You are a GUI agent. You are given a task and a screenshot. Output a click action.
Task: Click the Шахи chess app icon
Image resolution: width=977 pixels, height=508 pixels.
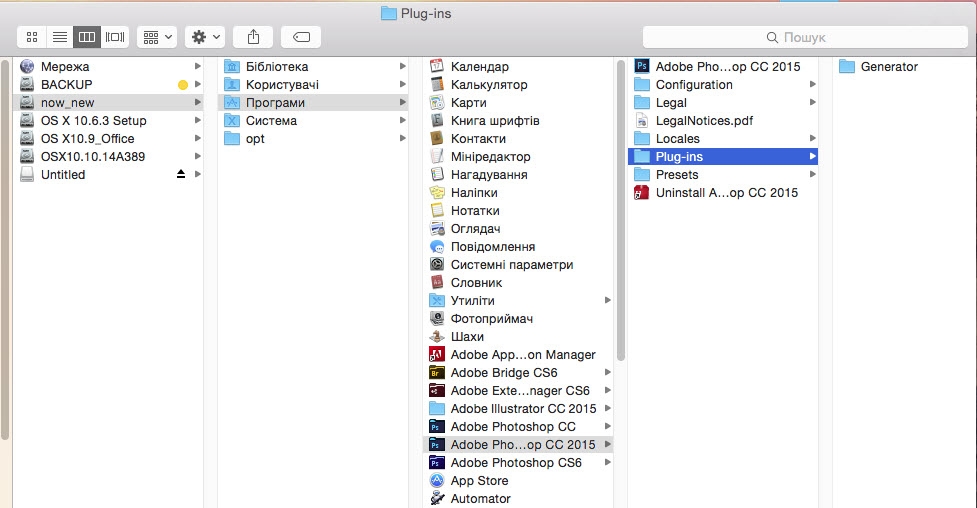pyautogui.click(x=437, y=337)
